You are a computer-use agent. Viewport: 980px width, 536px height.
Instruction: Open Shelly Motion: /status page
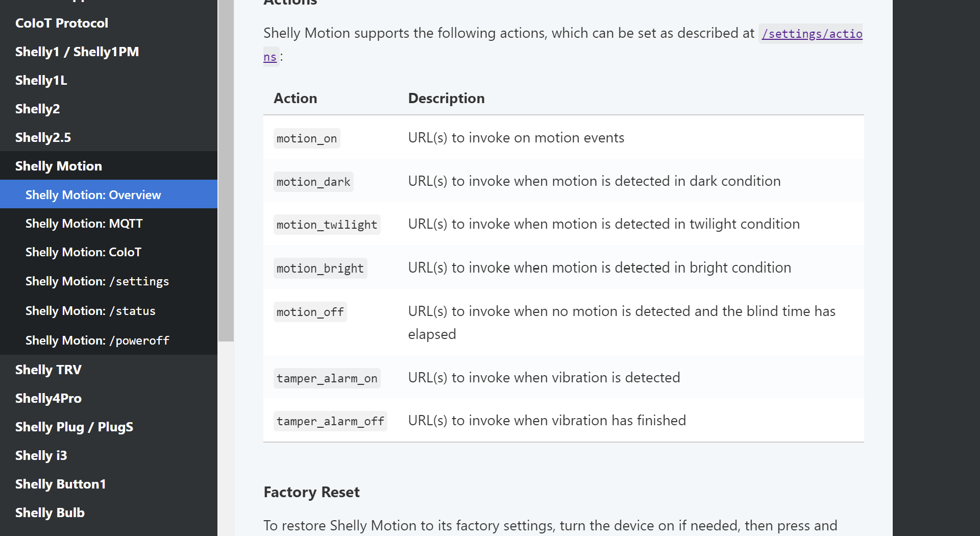90,311
